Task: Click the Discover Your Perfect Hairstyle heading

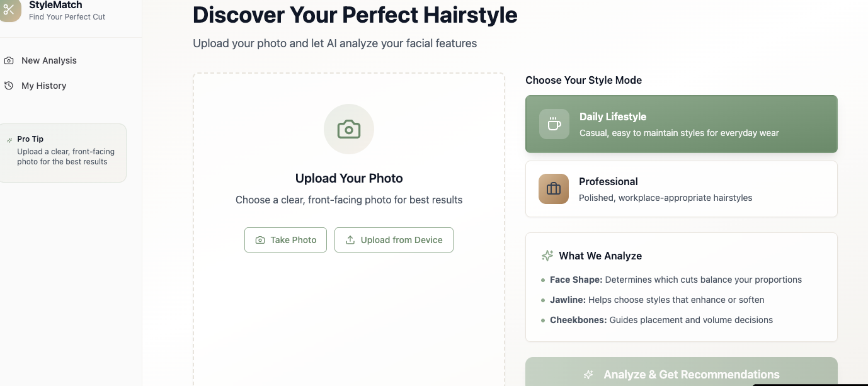Action: pos(355,15)
